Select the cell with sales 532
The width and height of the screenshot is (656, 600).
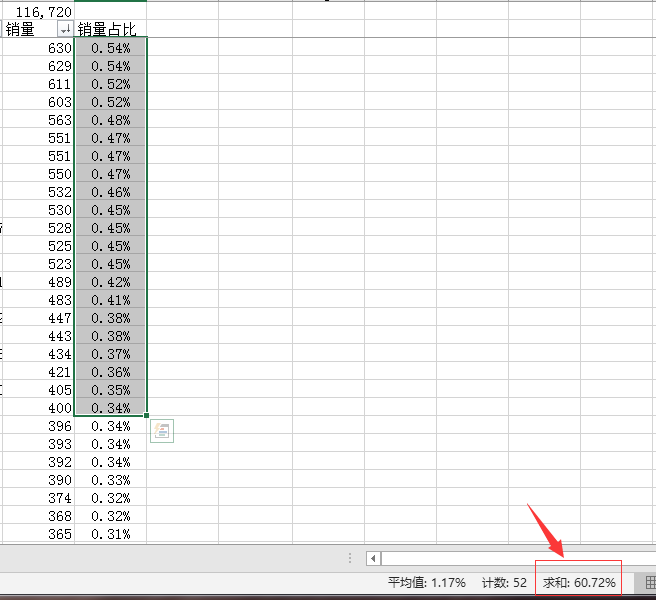(x=38, y=192)
